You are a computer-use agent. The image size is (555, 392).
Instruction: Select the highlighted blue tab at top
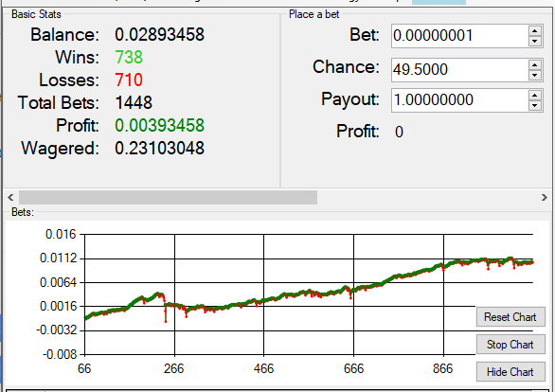(439, 2)
